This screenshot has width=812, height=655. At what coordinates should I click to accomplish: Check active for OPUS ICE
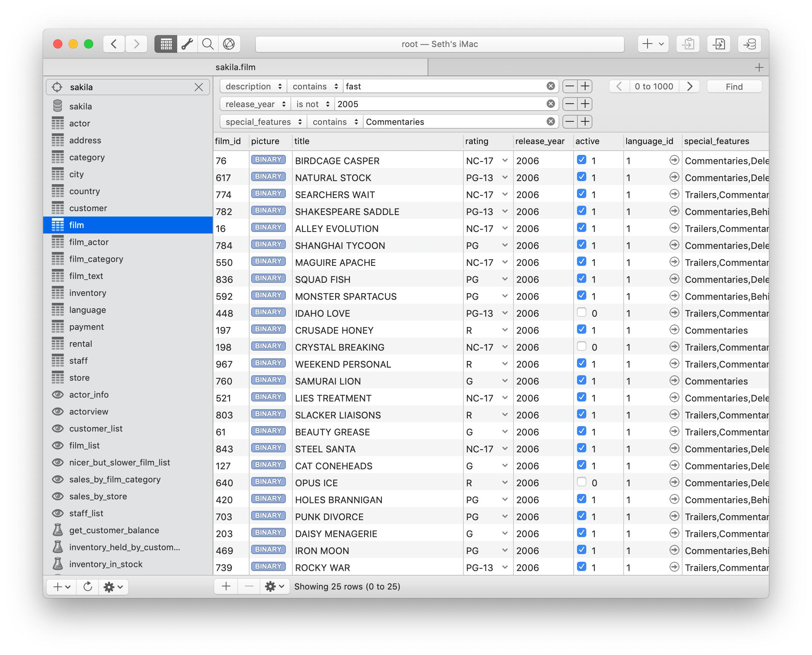(x=582, y=482)
